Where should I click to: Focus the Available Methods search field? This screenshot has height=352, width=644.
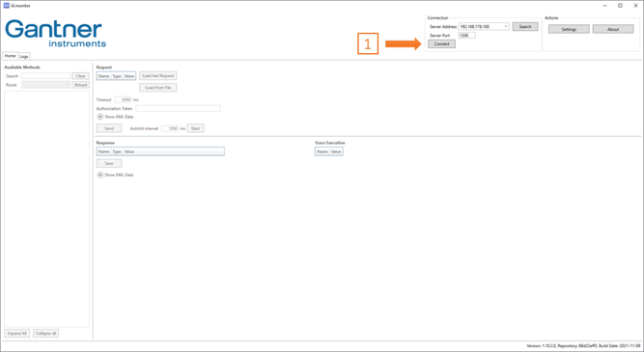(46, 76)
